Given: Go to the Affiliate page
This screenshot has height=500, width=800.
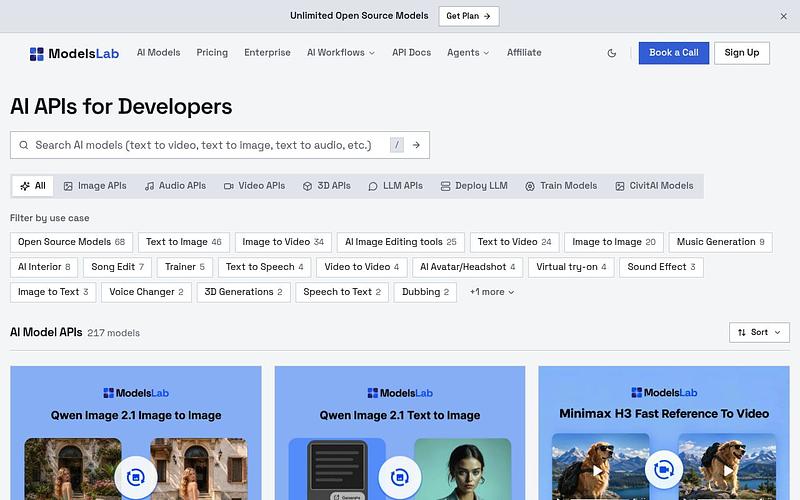Looking at the screenshot, I should coord(524,53).
